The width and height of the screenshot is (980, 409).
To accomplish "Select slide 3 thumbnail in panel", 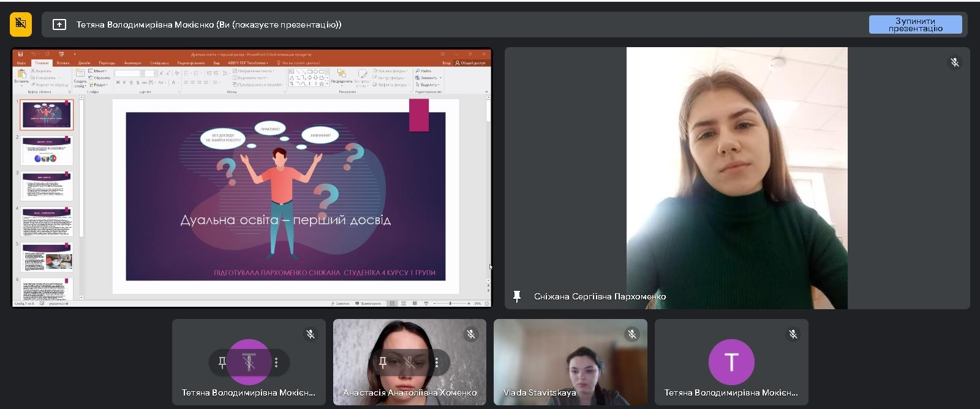I will [x=47, y=186].
